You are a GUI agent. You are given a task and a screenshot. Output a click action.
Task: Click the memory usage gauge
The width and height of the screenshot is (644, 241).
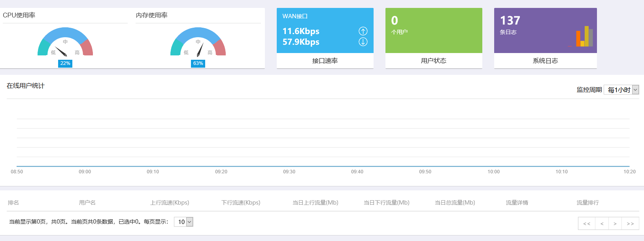point(198,42)
